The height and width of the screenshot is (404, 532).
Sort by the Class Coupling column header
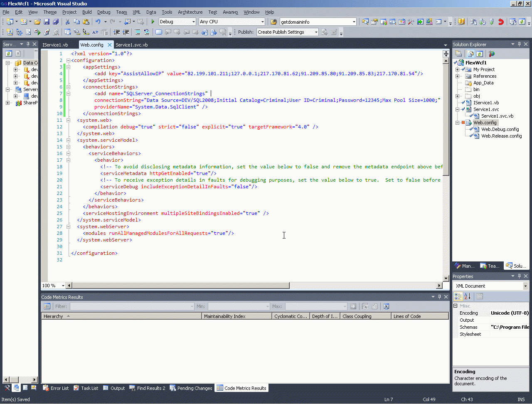[366, 316]
